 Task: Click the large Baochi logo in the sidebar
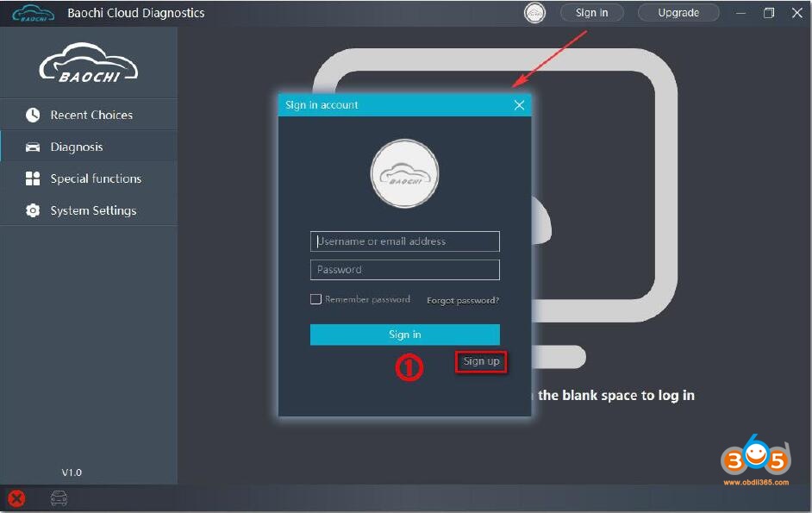89,63
